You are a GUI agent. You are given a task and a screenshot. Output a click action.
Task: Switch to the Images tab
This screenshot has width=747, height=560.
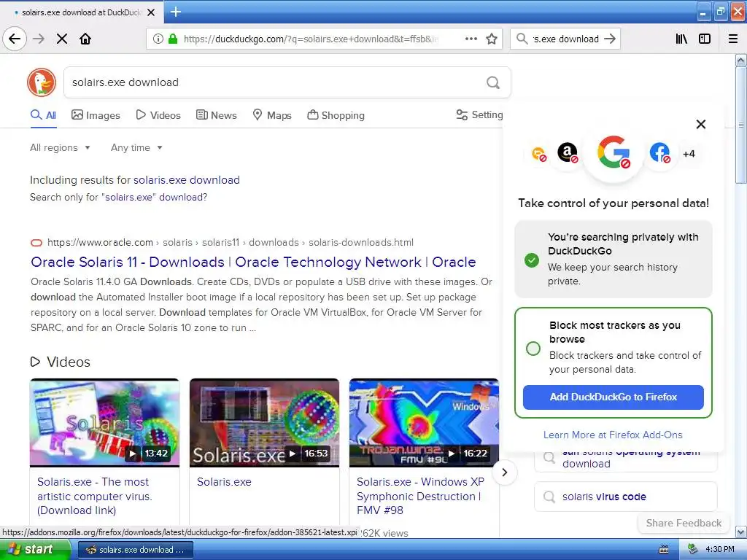(96, 115)
